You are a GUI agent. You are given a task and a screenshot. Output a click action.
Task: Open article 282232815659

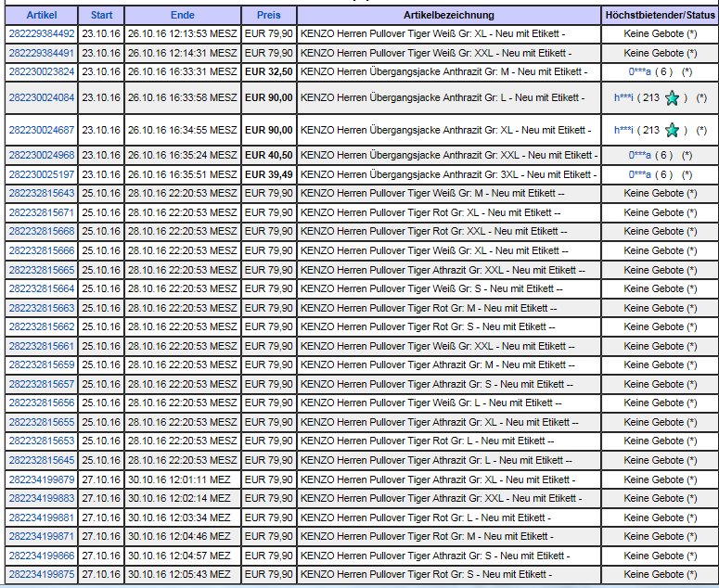point(41,364)
